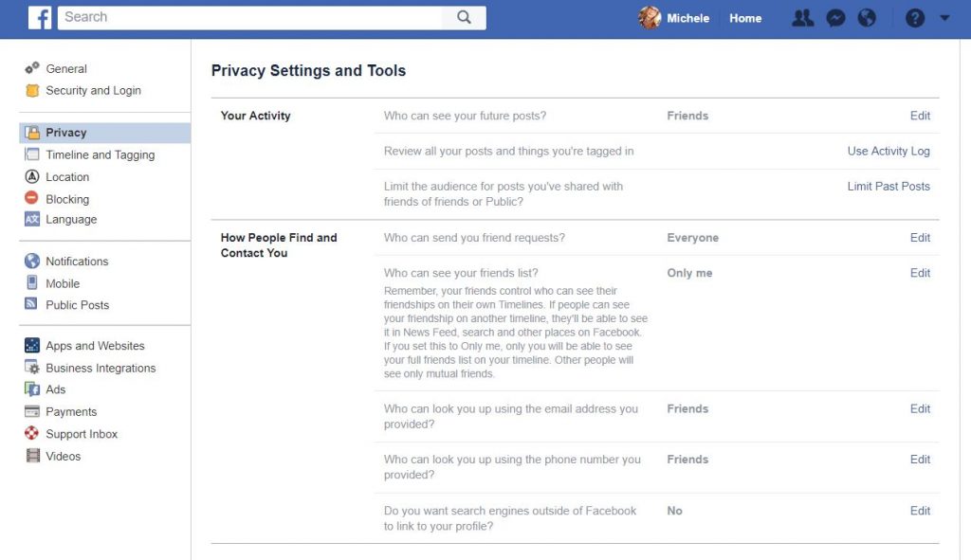Viewport: 971px width, 560px height.
Task: Open the notifications globe icon
Action: tap(867, 18)
